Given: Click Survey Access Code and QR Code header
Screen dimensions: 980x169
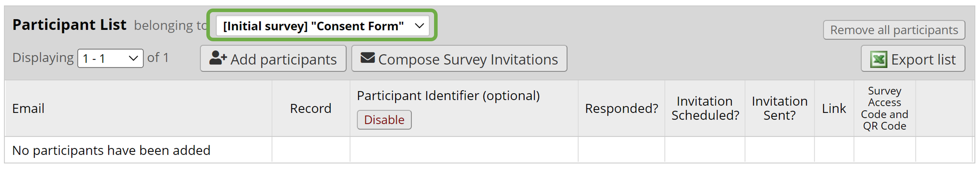Looking at the screenshot, I should tap(884, 109).
